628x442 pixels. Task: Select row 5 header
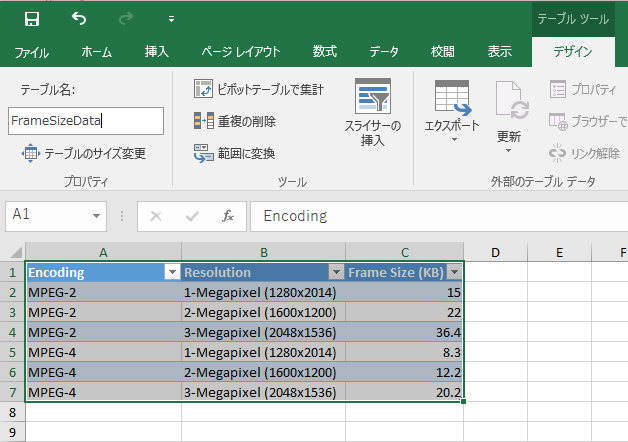[12, 352]
